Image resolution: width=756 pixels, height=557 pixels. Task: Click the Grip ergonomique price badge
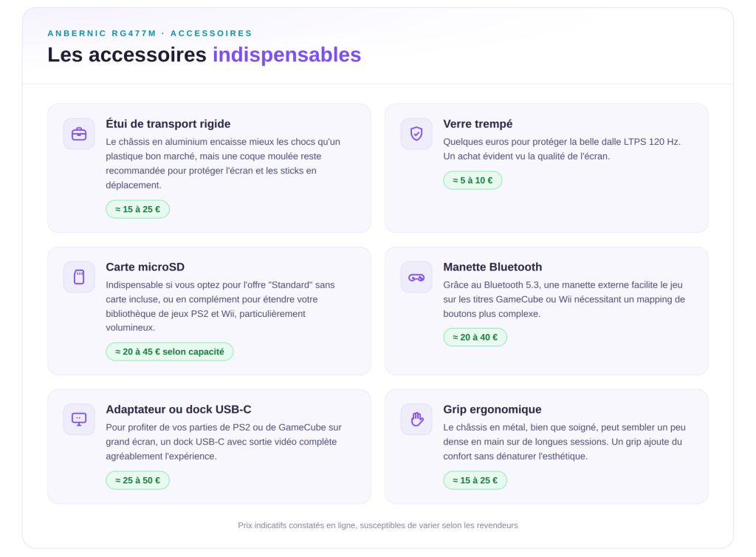475,480
